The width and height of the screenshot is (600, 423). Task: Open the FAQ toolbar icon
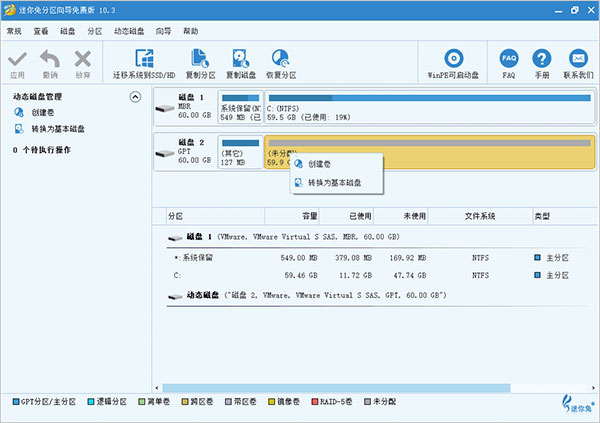509,59
